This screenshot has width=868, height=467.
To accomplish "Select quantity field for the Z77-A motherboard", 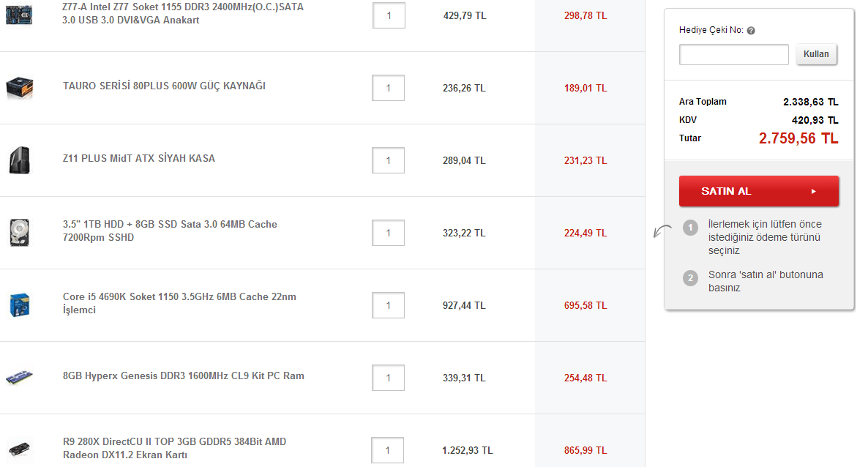I will [x=389, y=15].
